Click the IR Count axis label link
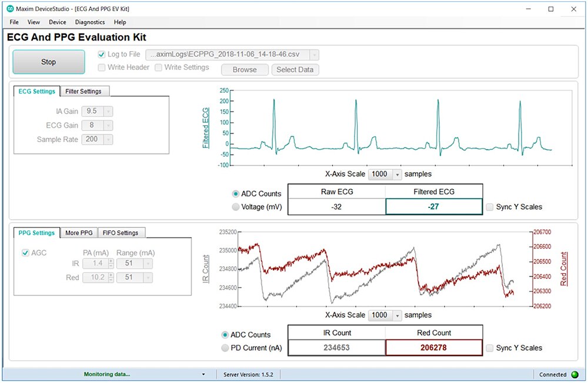The image size is (588, 383). pos(205,268)
